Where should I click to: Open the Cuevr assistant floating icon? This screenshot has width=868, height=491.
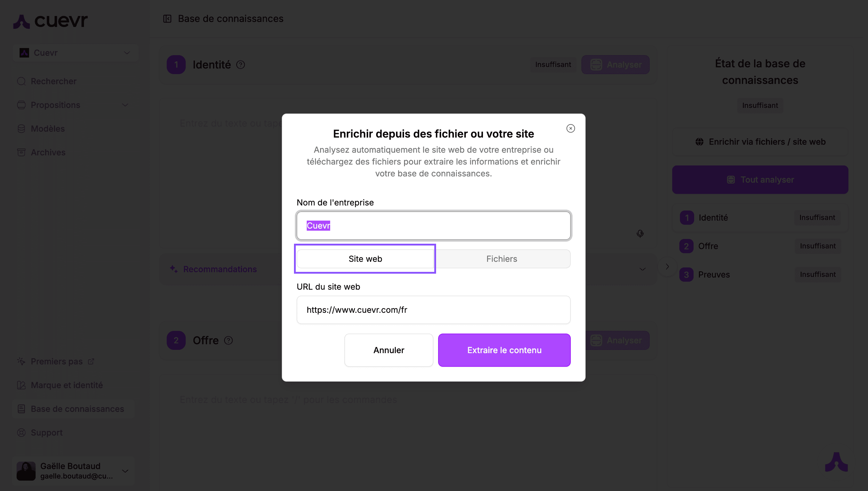pyautogui.click(x=836, y=462)
